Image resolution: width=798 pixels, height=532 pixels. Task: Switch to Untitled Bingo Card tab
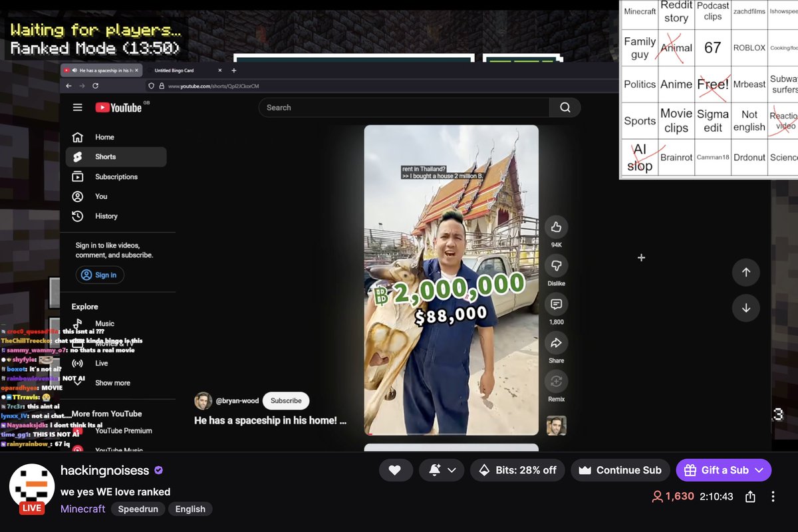pos(184,70)
